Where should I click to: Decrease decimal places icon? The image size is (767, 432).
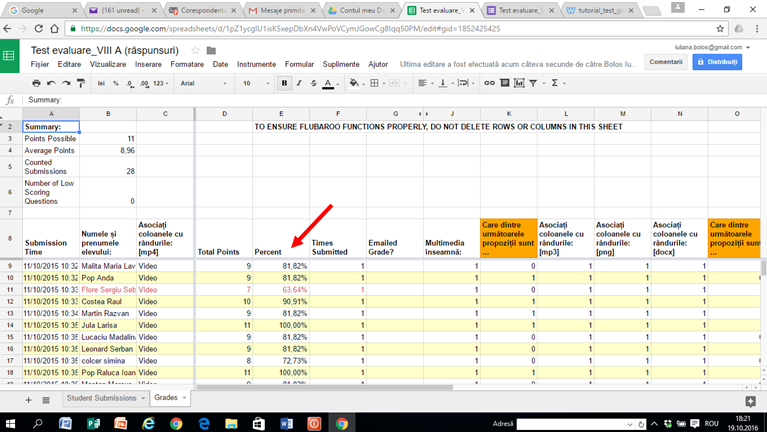click(x=130, y=84)
